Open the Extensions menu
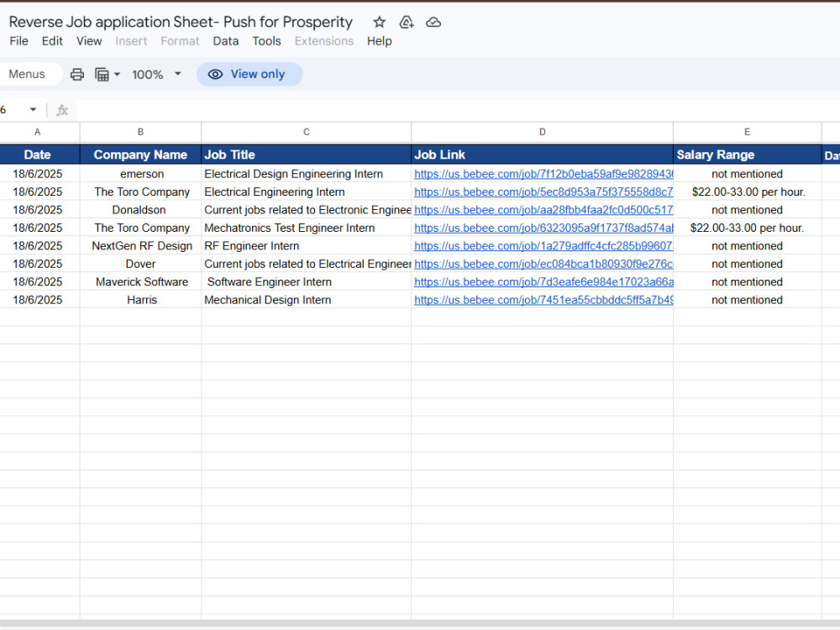The height and width of the screenshot is (630, 840). tap(323, 41)
